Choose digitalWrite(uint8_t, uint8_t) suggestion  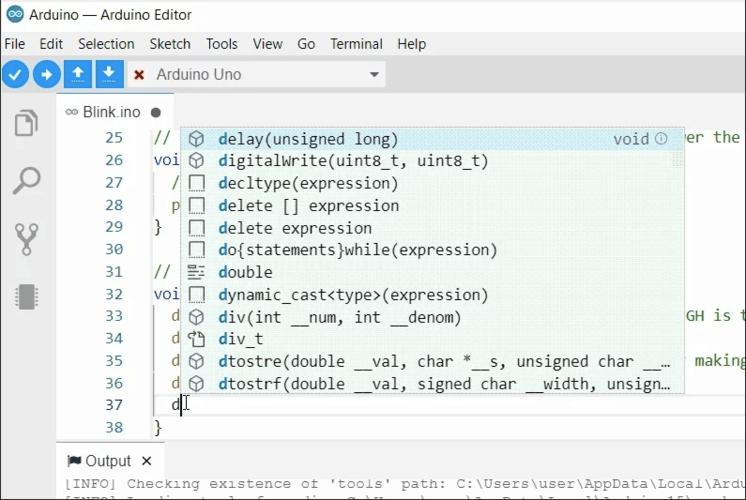tap(432, 161)
